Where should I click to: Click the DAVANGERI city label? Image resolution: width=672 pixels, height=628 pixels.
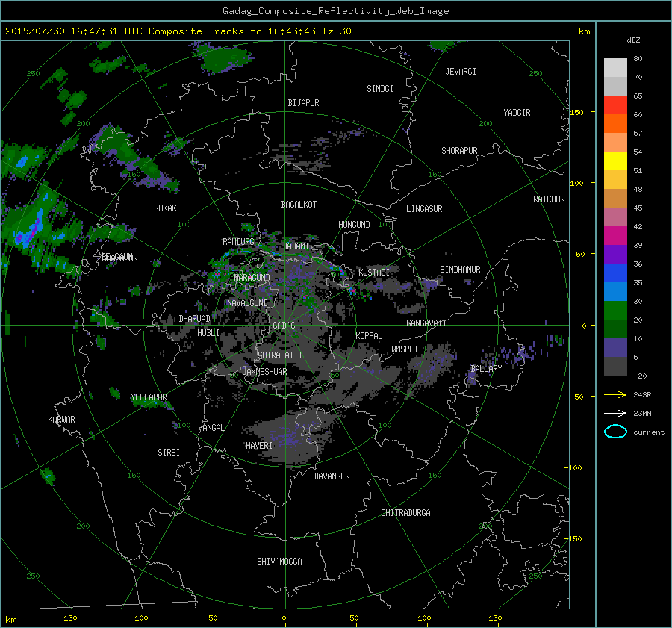pyautogui.click(x=334, y=476)
